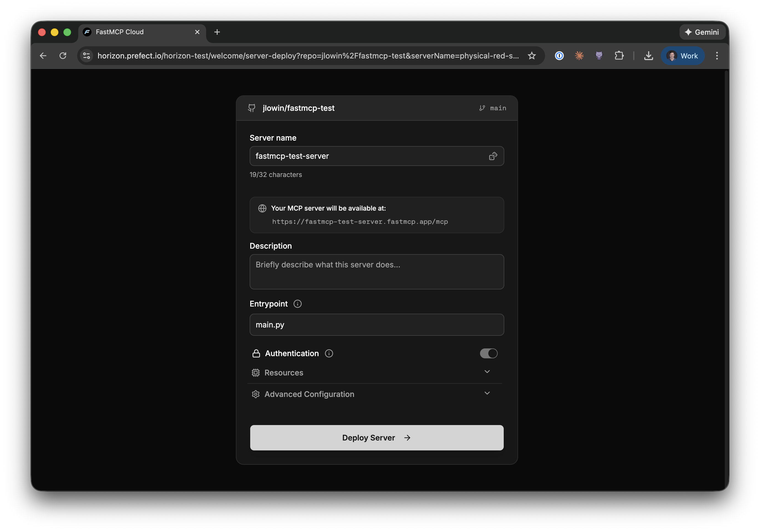Switch to the FastMCP Cloud tab
Viewport: 760px width, 532px height.
point(132,32)
